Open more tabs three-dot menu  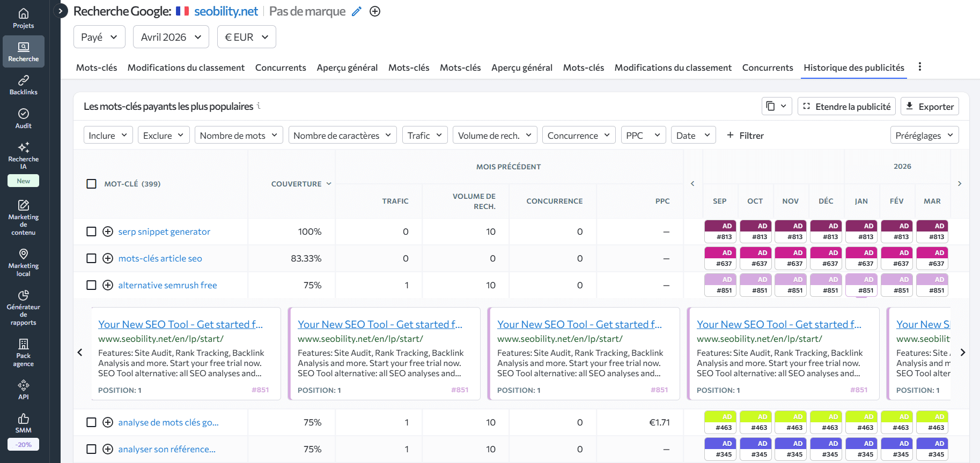(919, 67)
